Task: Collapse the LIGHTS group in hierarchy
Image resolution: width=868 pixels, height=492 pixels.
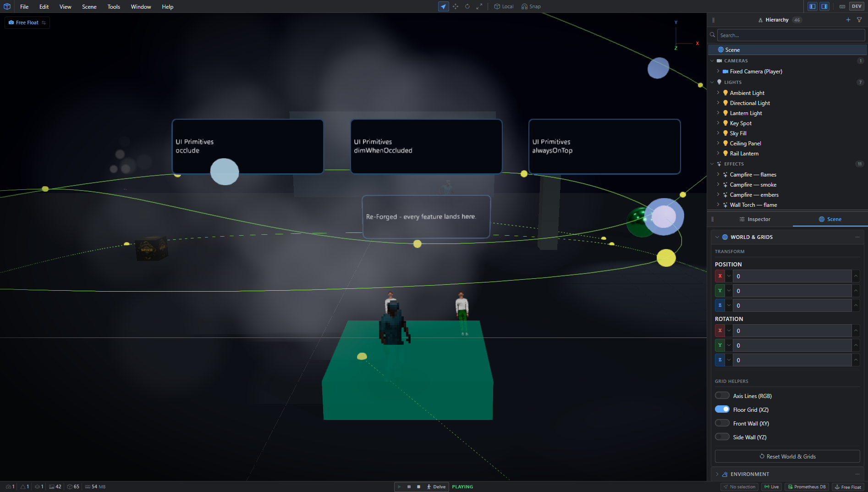Action: pyautogui.click(x=712, y=83)
